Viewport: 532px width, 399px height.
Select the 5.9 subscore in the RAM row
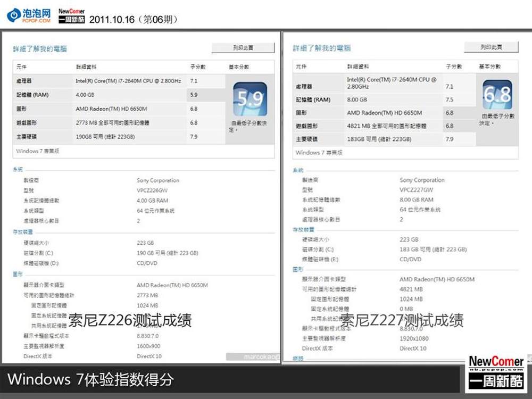(x=194, y=95)
